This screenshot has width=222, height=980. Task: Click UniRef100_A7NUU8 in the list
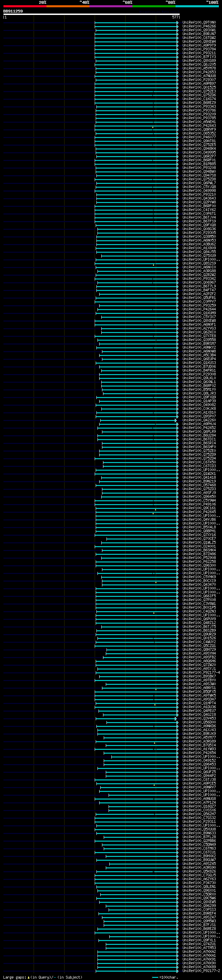coord(199,76)
